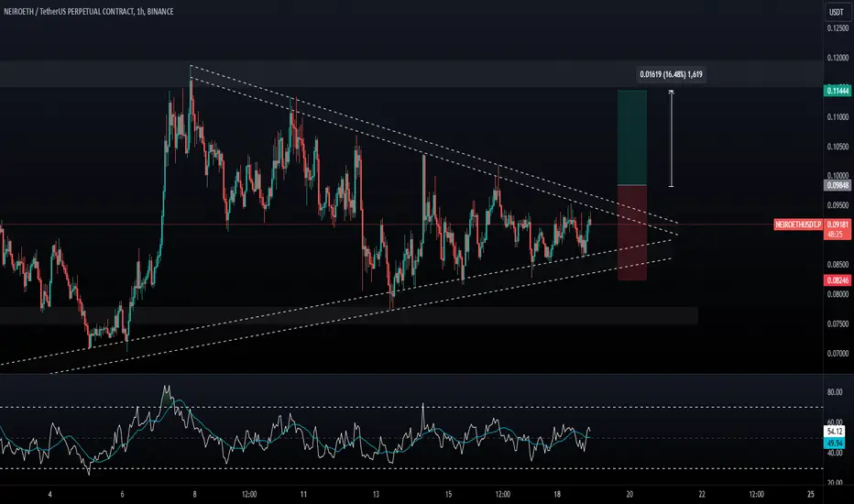The width and height of the screenshot is (854, 504).
Task: Click the 0.09848 entry price label
Action: point(838,185)
